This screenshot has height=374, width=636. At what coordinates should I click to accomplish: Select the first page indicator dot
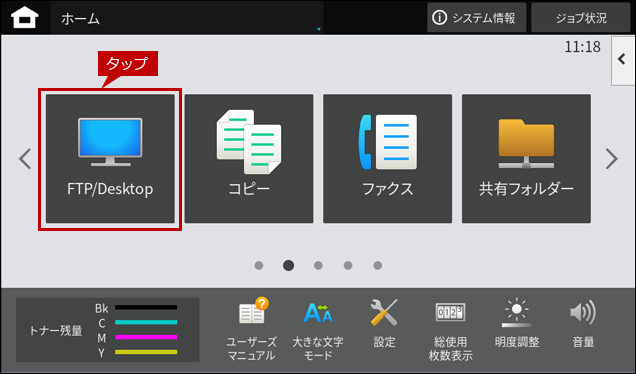click(x=259, y=265)
